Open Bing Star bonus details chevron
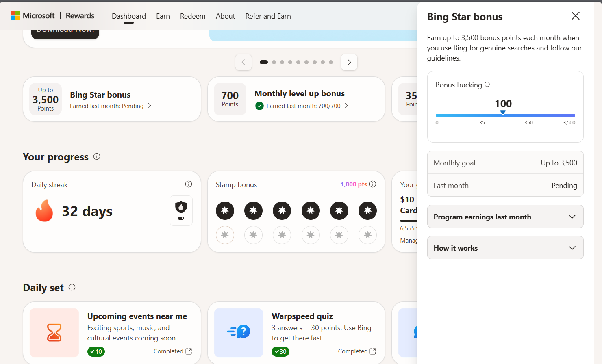 (x=150, y=106)
